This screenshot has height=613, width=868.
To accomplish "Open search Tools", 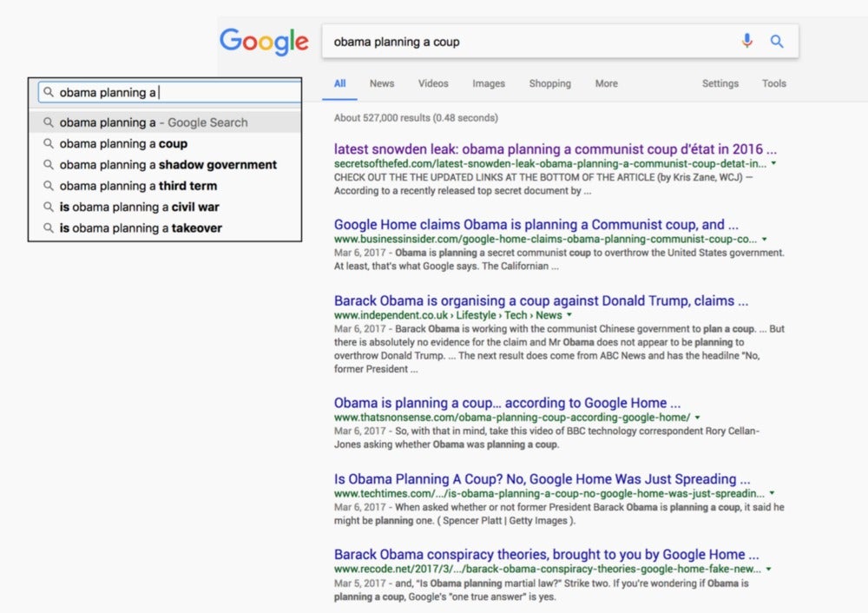I will point(774,83).
